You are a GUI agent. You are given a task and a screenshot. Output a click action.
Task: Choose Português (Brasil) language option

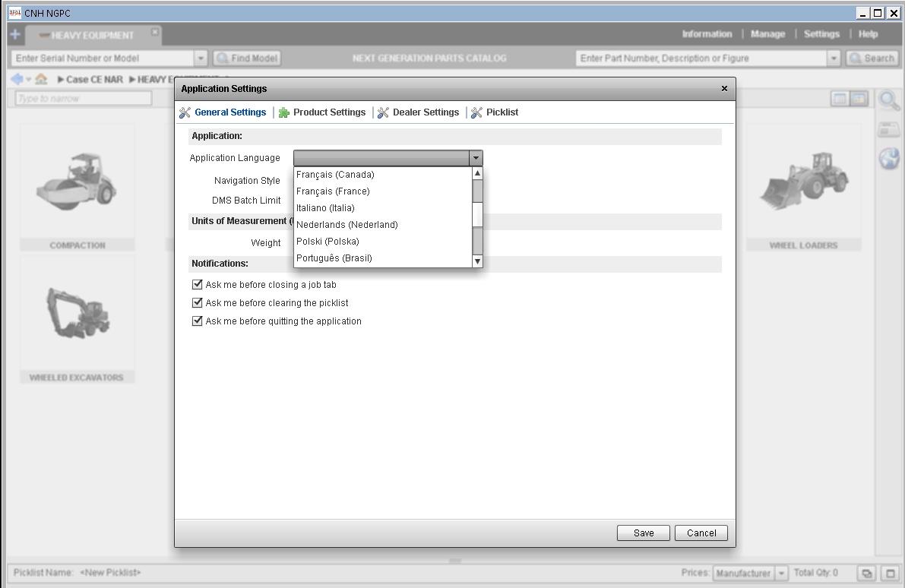tap(334, 258)
